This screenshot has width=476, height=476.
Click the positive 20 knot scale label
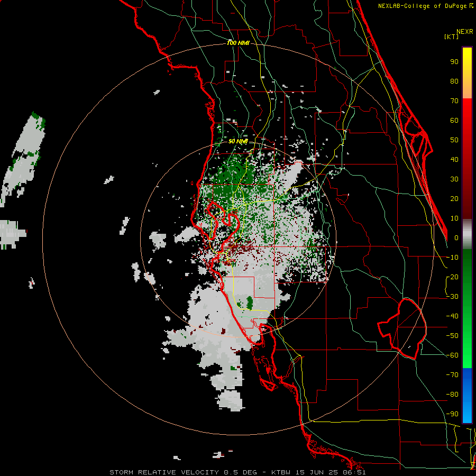[x=454, y=198]
